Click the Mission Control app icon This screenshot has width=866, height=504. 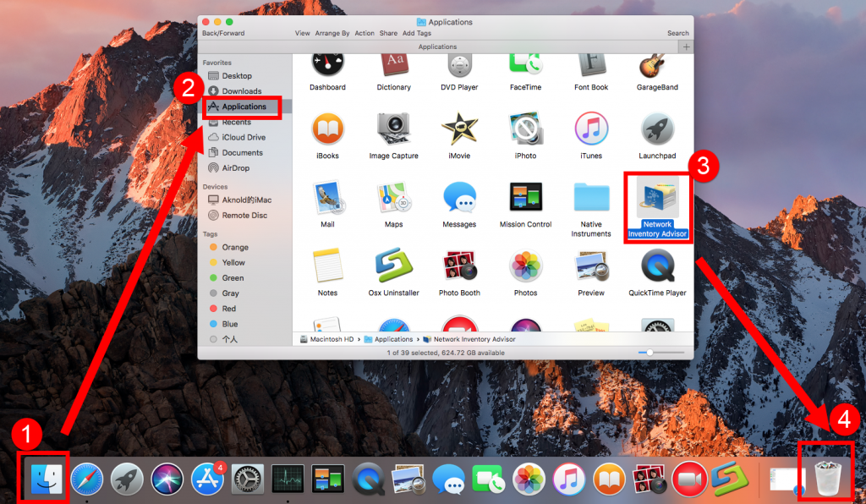click(x=525, y=197)
